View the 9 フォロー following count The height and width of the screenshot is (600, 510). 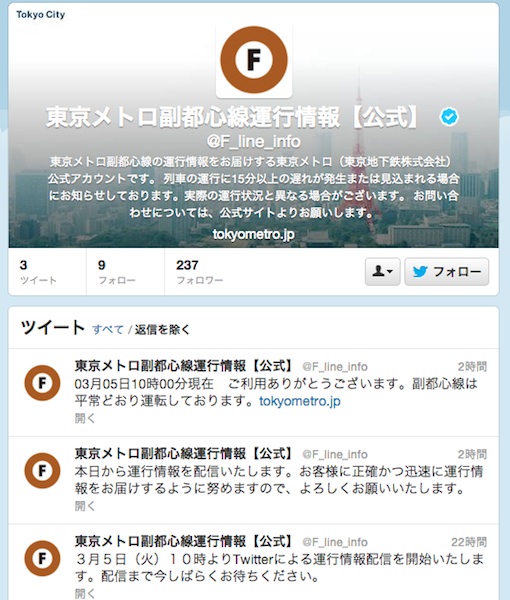pos(117,272)
